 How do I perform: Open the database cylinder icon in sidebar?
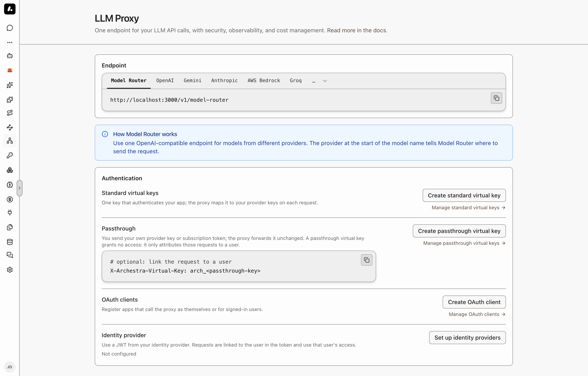tap(10, 242)
